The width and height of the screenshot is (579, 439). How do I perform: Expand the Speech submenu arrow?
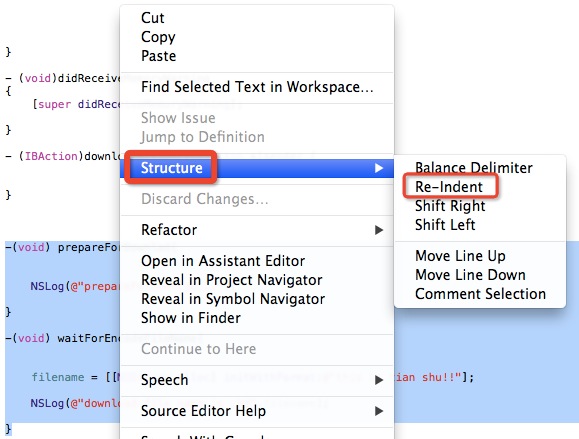[x=379, y=380]
